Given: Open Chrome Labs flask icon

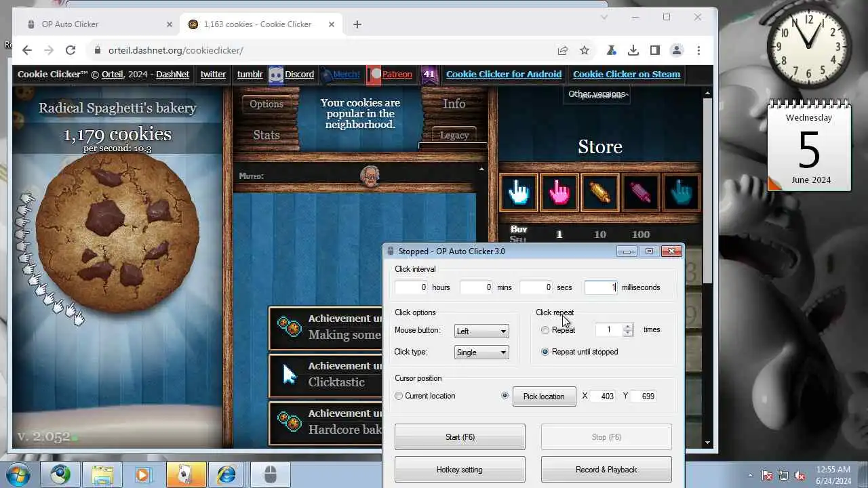Looking at the screenshot, I should (x=612, y=50).
